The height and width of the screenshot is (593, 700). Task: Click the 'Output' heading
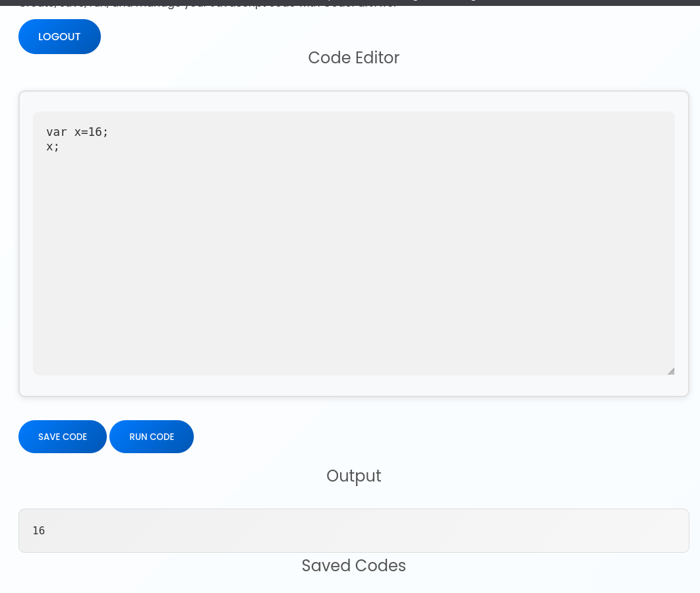pos(353,476)
